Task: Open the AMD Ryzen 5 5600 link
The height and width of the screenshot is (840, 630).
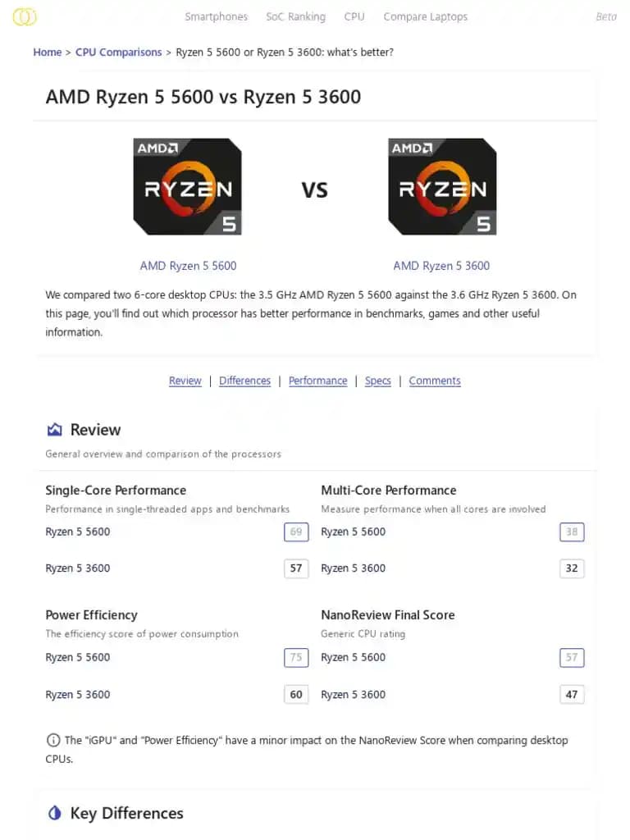Action: [x=188, y=266]
